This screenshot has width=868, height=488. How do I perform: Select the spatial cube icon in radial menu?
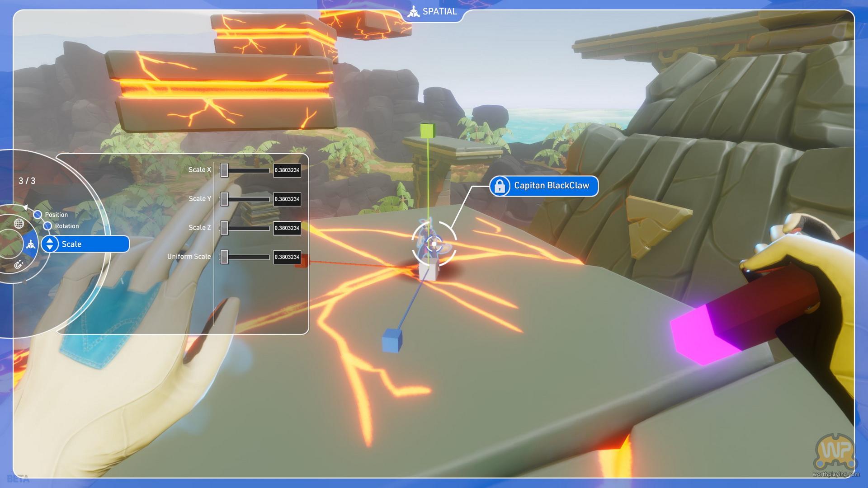[x=31, y=244]
